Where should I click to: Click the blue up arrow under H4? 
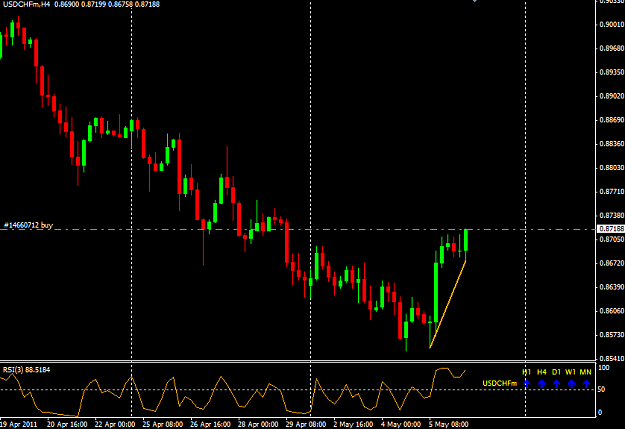(541, 384)
